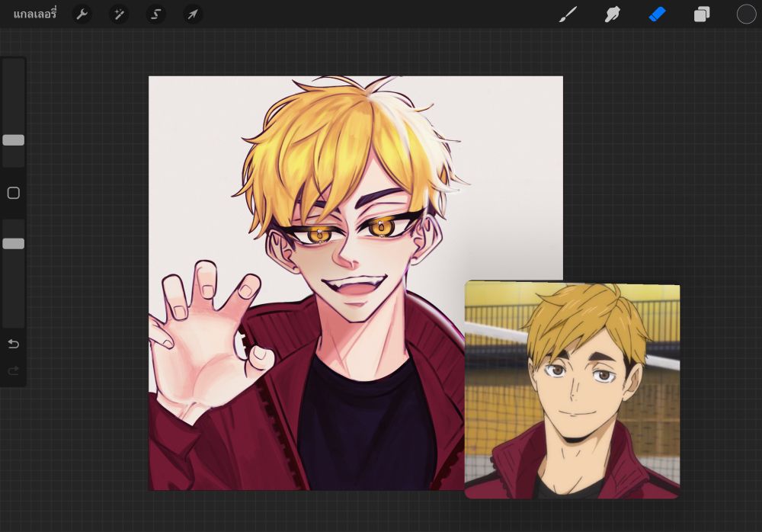Activate the Selection S-shaped tool
Viewport: 762px width, 532px height.
pos(156,14)
